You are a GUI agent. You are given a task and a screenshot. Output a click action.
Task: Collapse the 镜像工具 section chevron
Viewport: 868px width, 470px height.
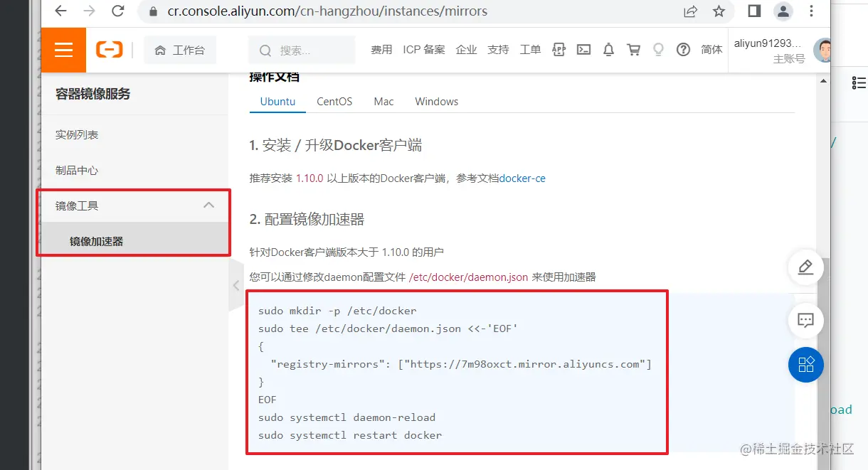coord(208,205)
